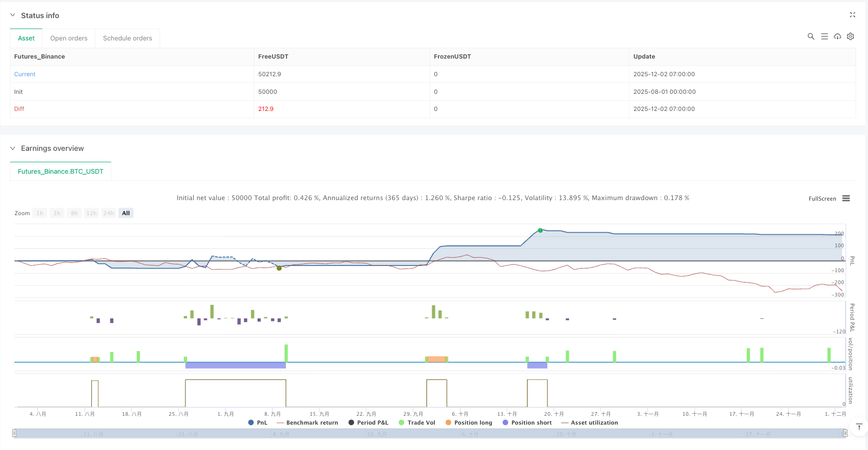Toggle the PnL series in legend

(x=258, y=423)
